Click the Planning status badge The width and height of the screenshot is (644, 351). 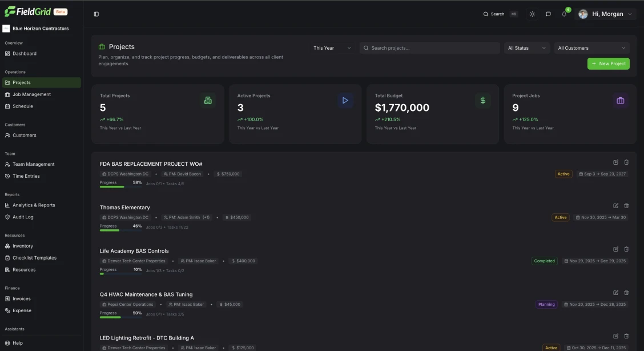coord(546,305)
